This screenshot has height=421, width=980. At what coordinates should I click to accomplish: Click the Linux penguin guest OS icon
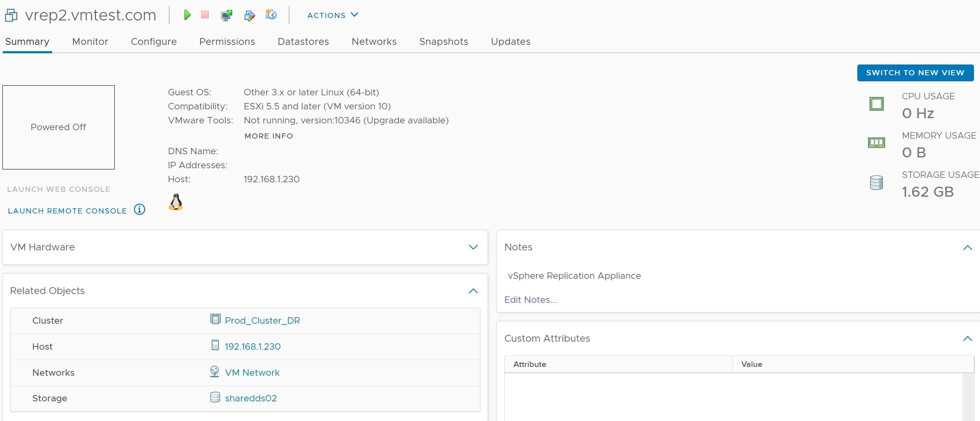click(176, 202)
